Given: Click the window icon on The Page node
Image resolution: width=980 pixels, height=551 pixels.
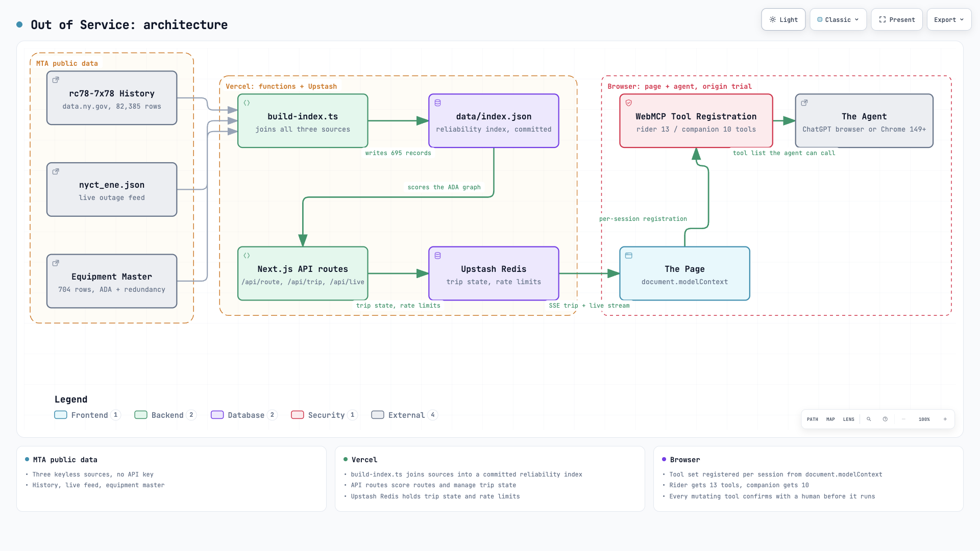Looking at the screenshot, I should pyautogui.click(x=629, y=256).
